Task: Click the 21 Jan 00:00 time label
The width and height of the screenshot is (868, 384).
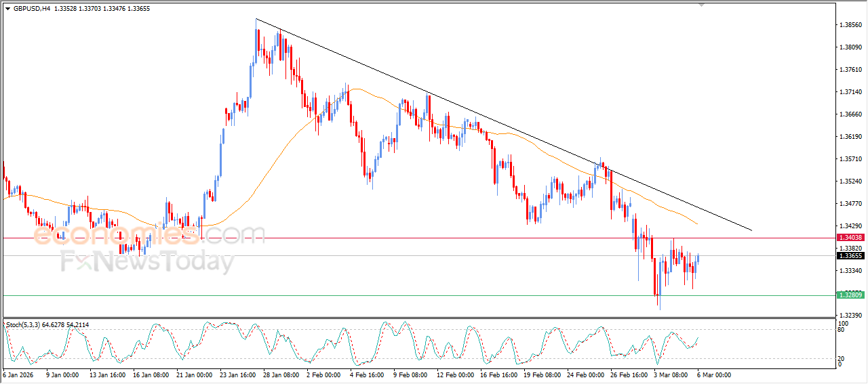Action: [x=195, y=375]
